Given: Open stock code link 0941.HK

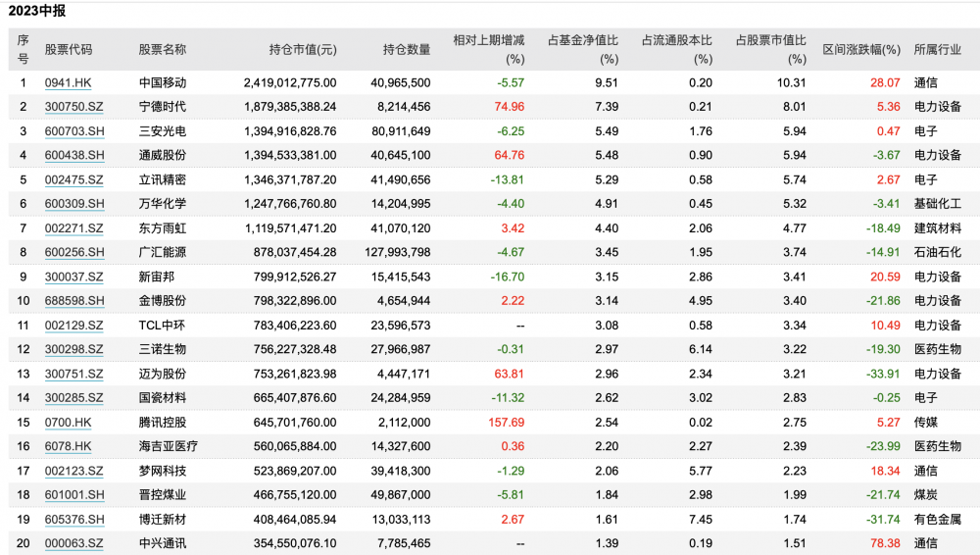Looking at the screenshot, I should point(69,82).
